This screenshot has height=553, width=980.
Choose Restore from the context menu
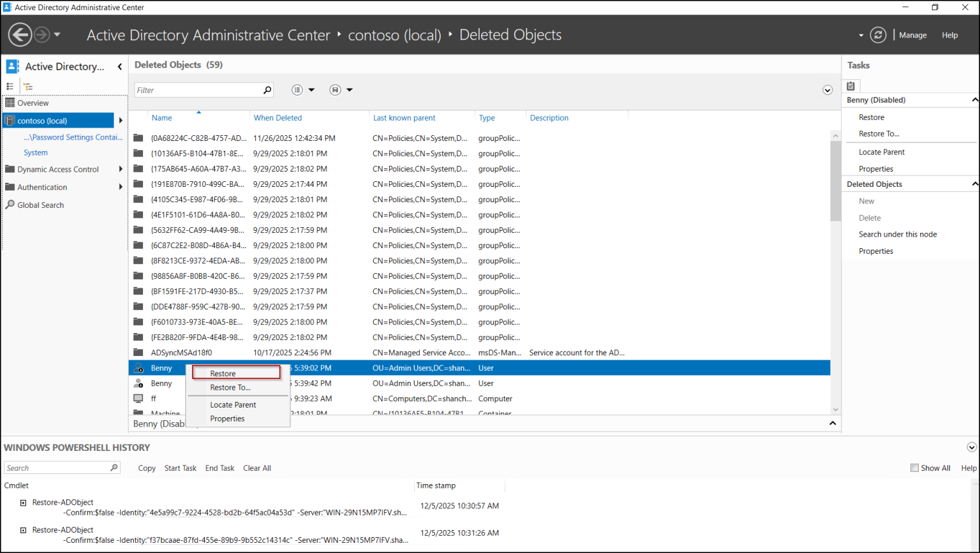[x=222, y=373]
